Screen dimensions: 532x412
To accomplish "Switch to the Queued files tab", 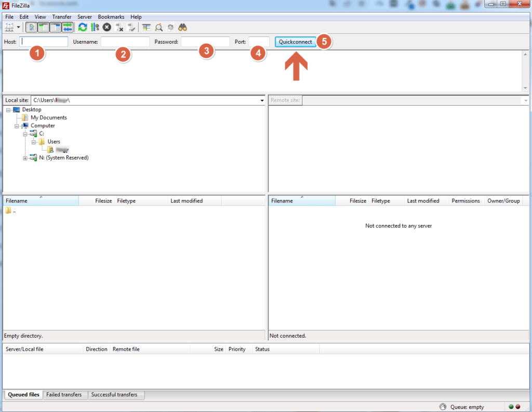I will [24, 395].
